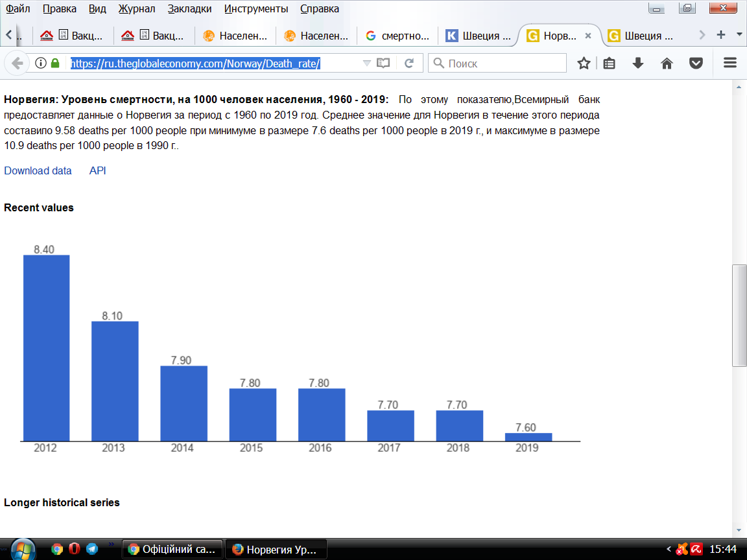Show site information icon next to the URL
747x560 pixels.
(41, 63)
